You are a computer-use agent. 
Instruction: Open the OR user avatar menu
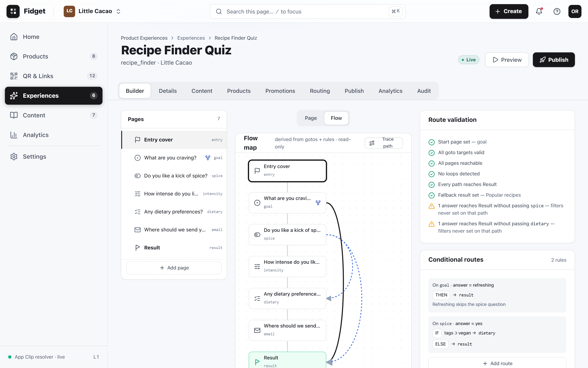pyautogui.click(x=575, y=11)
